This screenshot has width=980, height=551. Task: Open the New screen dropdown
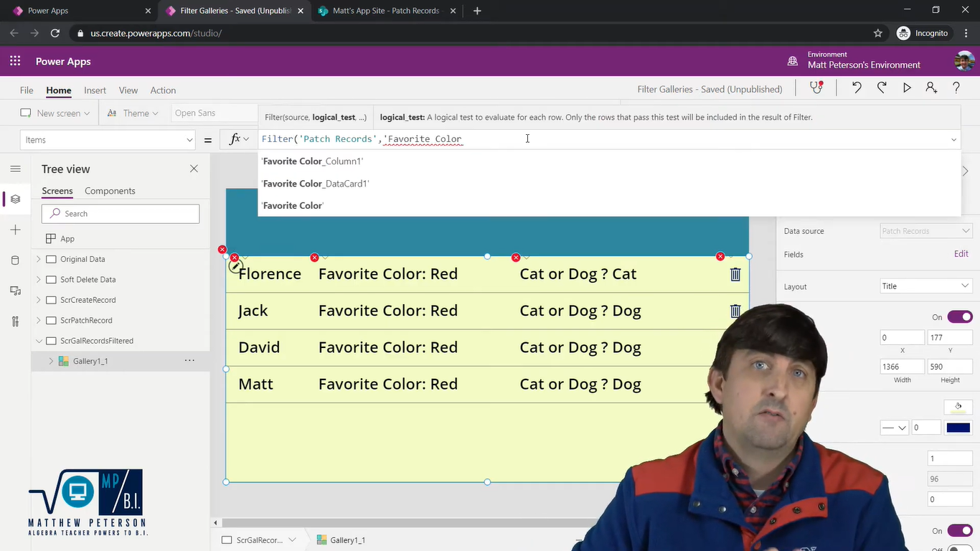click(55, 113)
